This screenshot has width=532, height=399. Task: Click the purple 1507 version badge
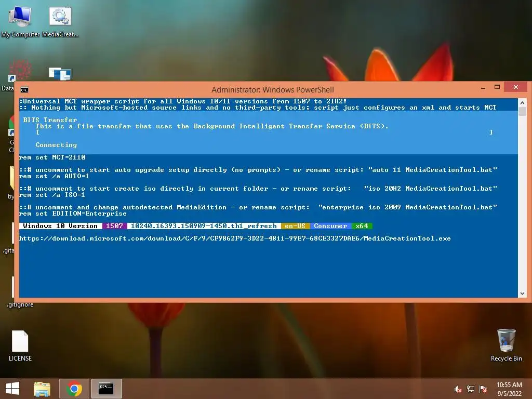[114, 226]
